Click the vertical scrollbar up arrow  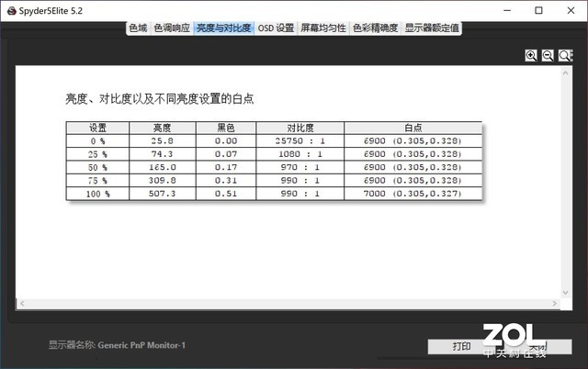566,73
